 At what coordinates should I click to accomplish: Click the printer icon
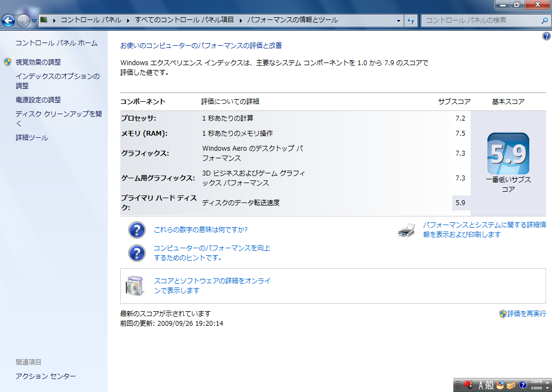coord(406,230)
